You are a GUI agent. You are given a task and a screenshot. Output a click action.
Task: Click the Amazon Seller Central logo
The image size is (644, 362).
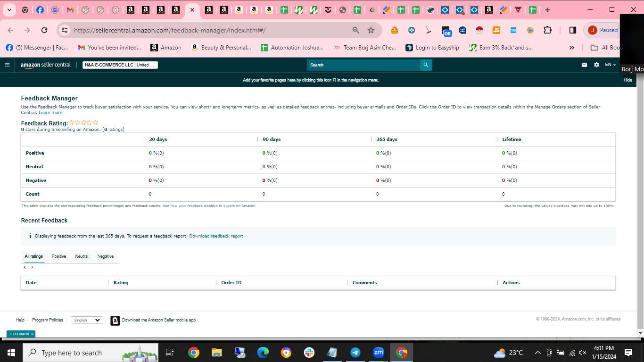point(46,65)
